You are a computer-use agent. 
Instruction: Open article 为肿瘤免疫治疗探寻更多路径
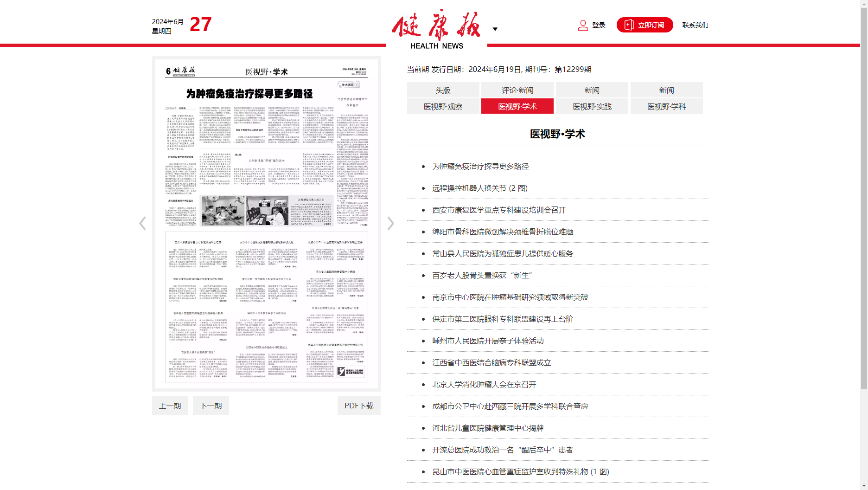coord(480,166)
